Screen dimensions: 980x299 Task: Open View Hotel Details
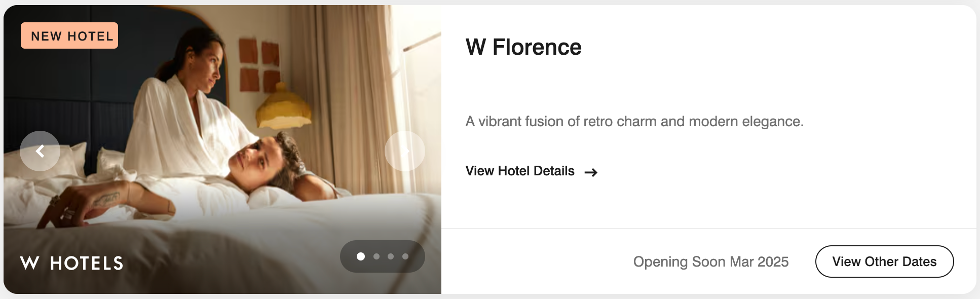519,171
